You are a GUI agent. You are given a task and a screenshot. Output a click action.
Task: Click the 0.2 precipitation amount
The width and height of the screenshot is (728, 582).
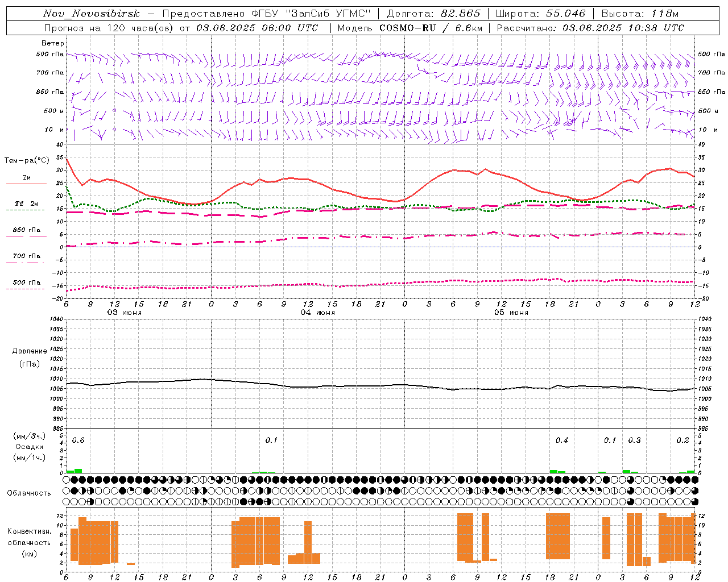click(682, 440)
